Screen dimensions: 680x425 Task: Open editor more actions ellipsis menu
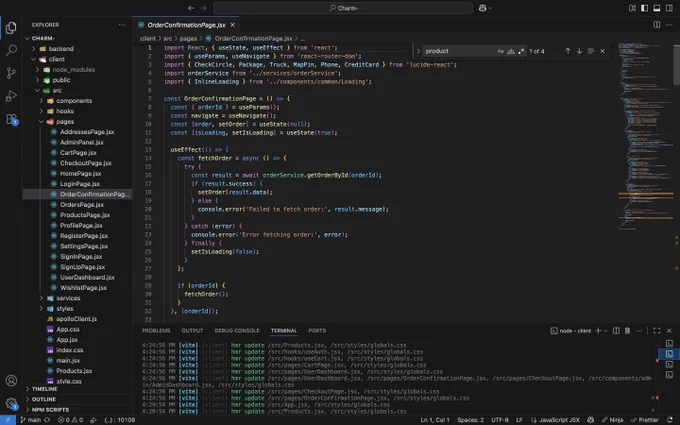point(669,25)
